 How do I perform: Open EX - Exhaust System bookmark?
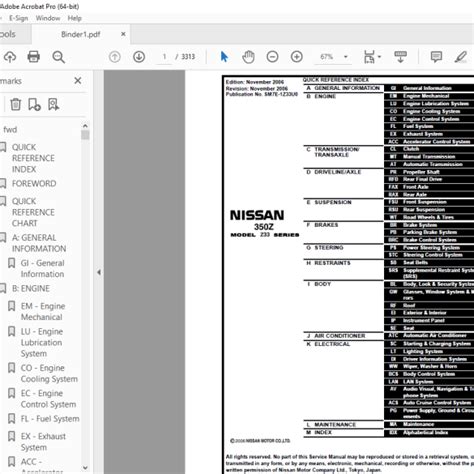point(43,442)
